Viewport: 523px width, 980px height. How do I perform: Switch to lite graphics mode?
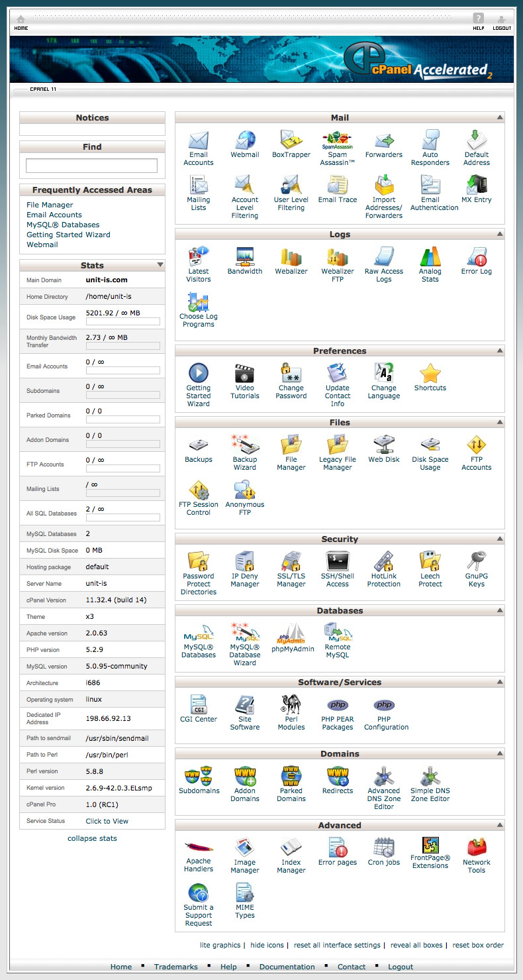(x=220, y=945)
